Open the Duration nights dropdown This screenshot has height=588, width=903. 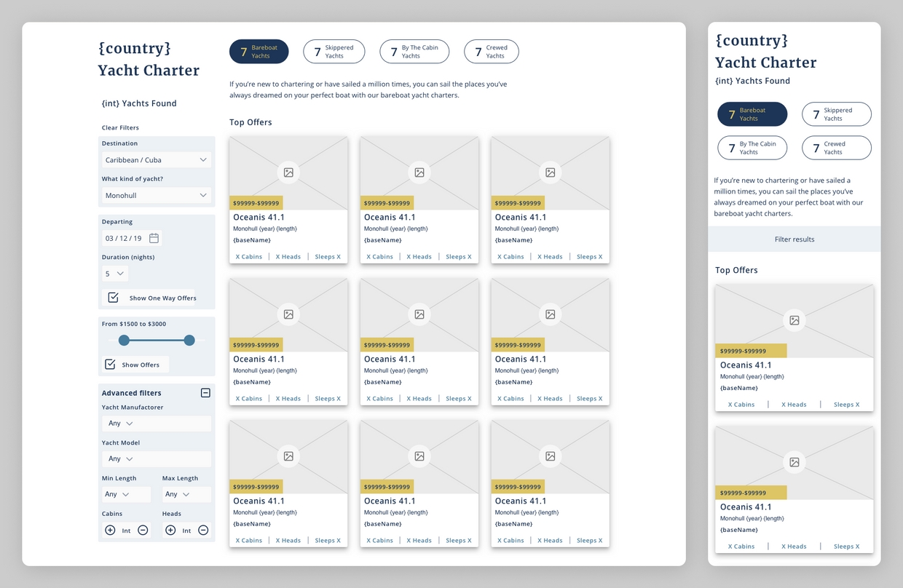coord(115,274)
